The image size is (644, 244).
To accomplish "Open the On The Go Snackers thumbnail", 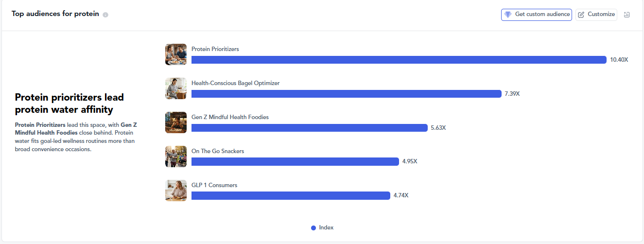I will click(x=176, y=157).
